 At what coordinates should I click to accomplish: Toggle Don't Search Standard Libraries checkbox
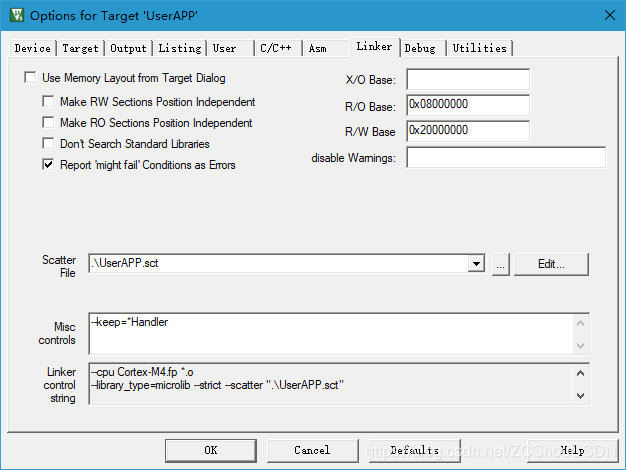point(48,143)
